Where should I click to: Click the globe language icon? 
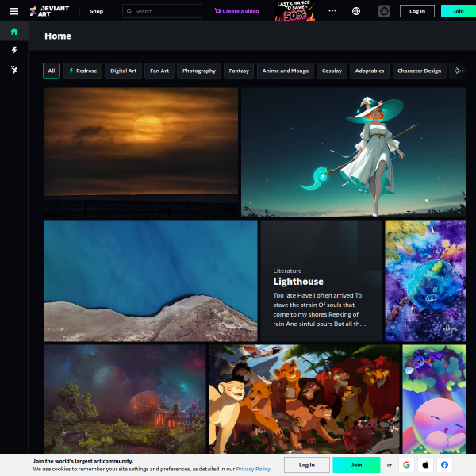tap(356, 11)
